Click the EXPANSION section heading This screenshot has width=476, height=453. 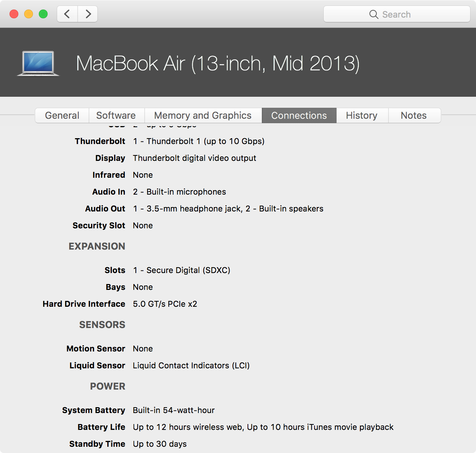[x=97, y=246]
